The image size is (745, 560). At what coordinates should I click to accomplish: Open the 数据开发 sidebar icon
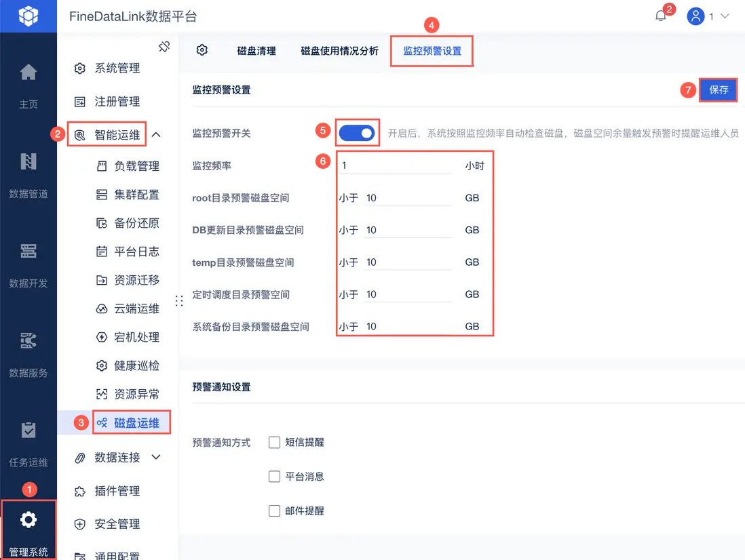28,251
